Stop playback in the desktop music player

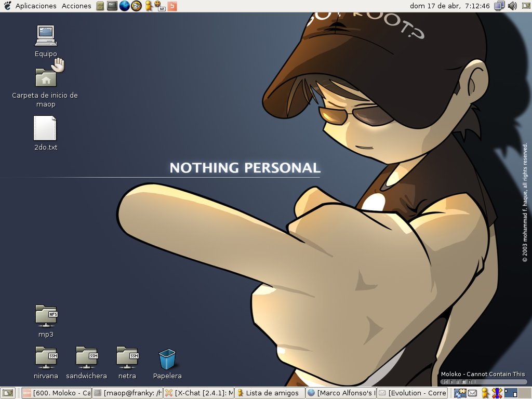pos(464,382)
